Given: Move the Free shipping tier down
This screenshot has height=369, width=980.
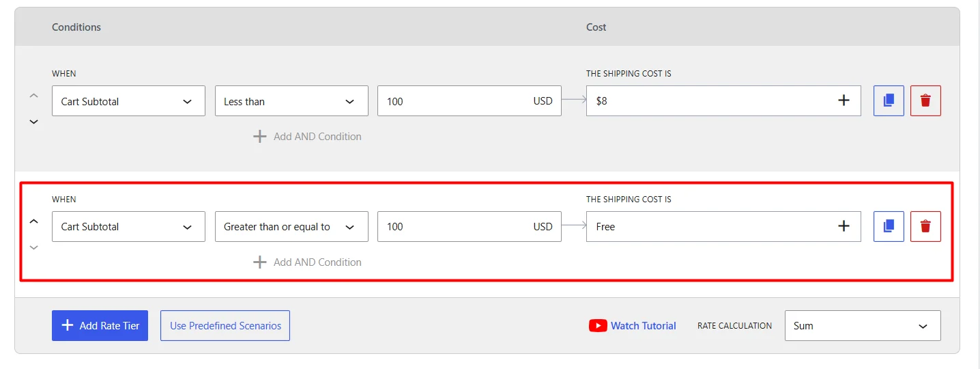Looking at the screenshot, I should pyautogui.click(x=33, y=247).
